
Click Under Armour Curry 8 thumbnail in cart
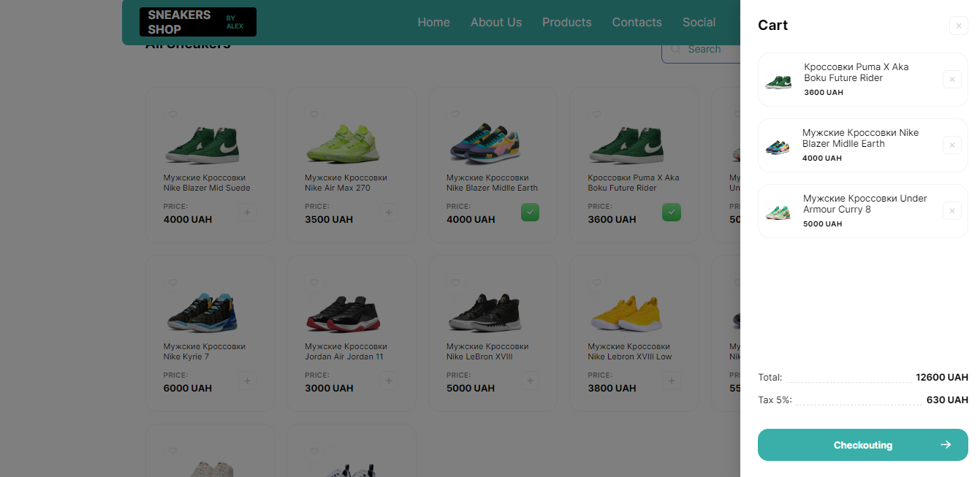tap(779, 213)
